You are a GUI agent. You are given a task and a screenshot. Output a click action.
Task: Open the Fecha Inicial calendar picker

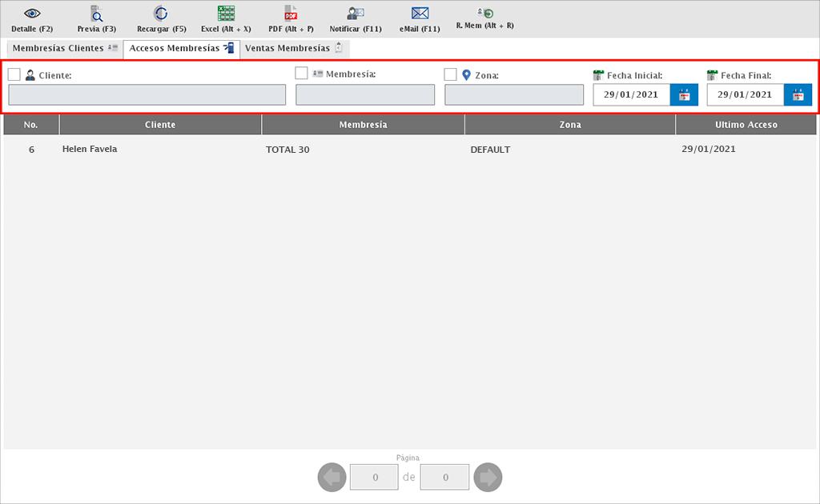pos(684,94)
